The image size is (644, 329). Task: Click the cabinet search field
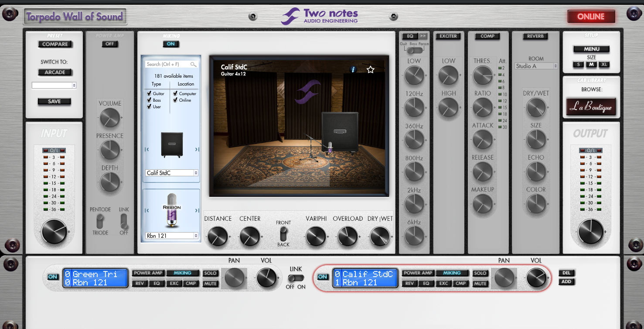[168, 64]
